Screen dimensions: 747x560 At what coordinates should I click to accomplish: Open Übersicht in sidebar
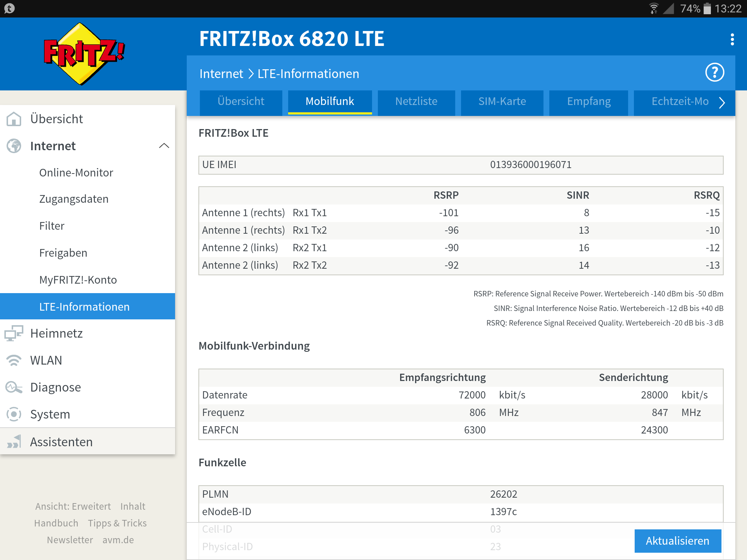click(88, 119)
